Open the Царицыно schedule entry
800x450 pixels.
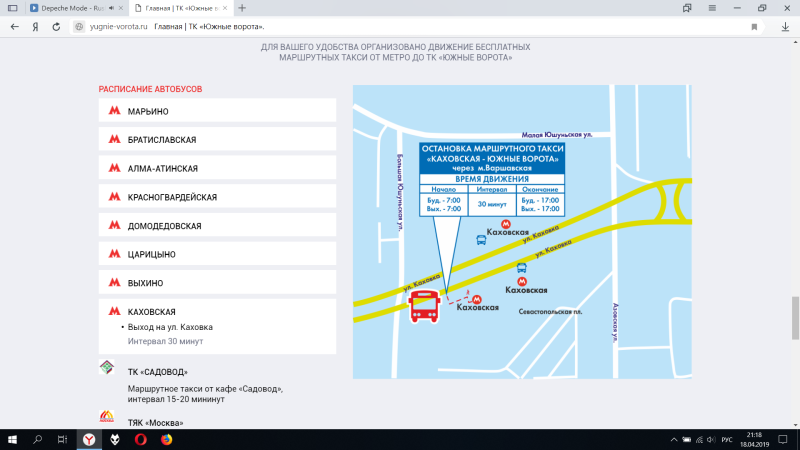tap(217, 255)
